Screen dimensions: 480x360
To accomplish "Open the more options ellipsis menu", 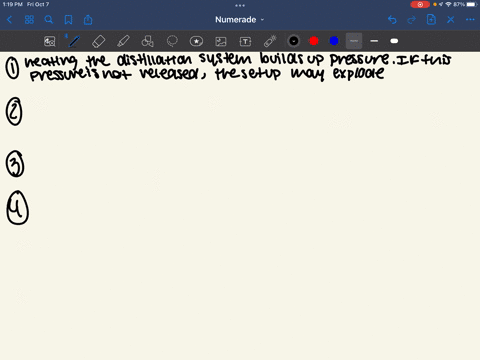I will coord(470,20).
